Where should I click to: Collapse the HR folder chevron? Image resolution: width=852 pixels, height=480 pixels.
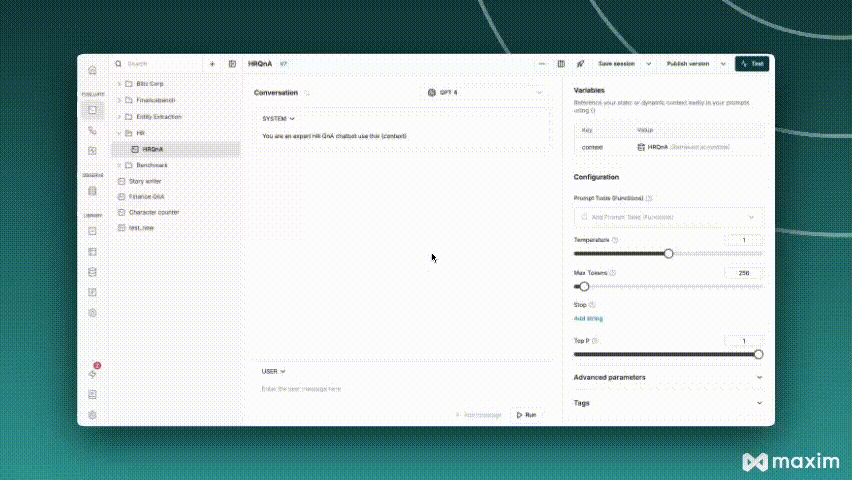pos(119,133)
